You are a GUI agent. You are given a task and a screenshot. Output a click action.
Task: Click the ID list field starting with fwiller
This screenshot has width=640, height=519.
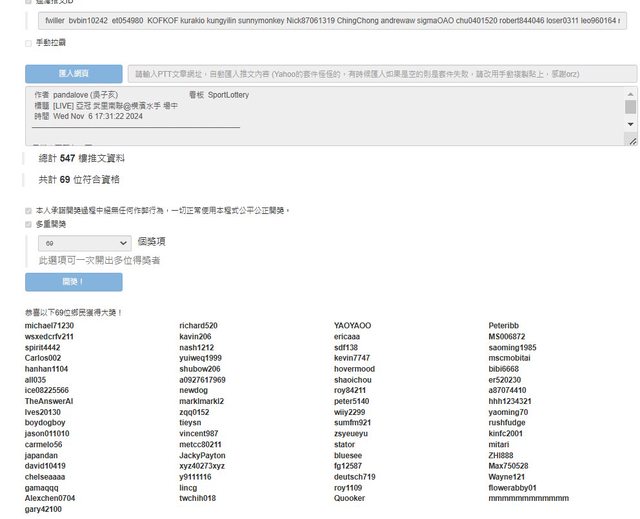point(331,20)
